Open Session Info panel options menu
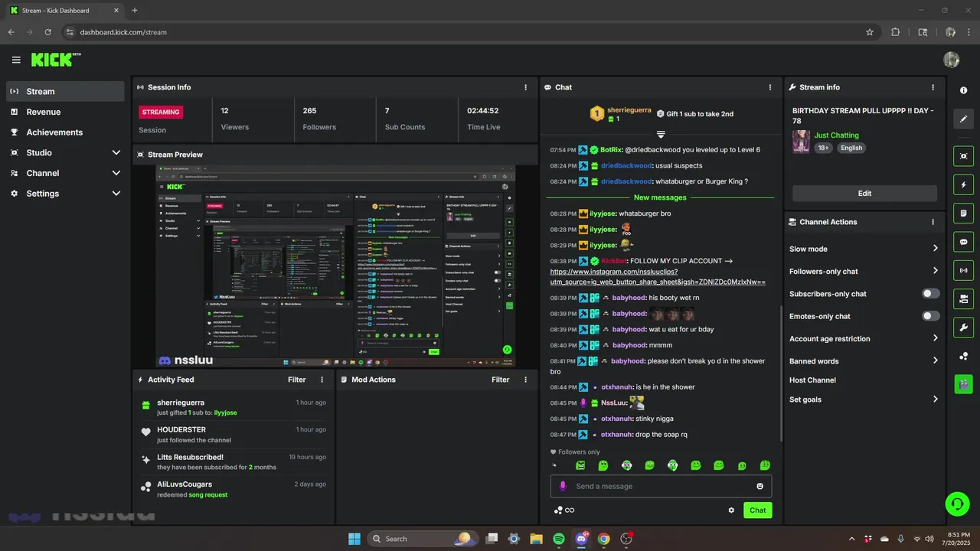 (525, 87)
